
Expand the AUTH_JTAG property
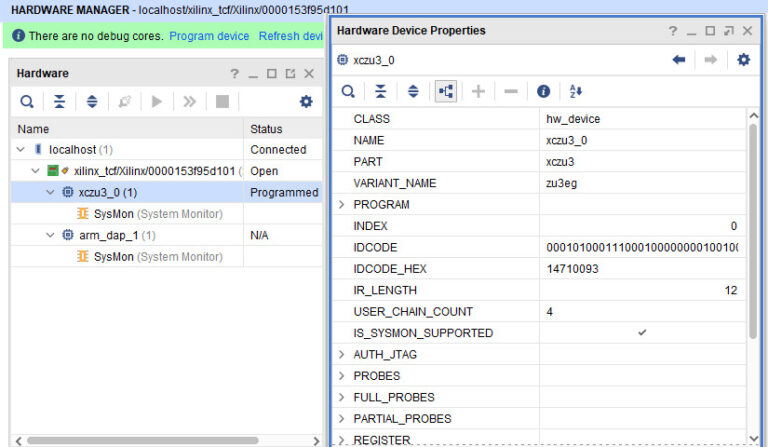pyautogui.click(x=341, y=354)
